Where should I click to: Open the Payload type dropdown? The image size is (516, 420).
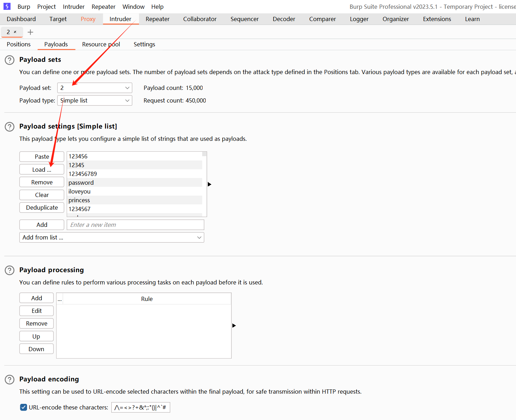[95, 100]
